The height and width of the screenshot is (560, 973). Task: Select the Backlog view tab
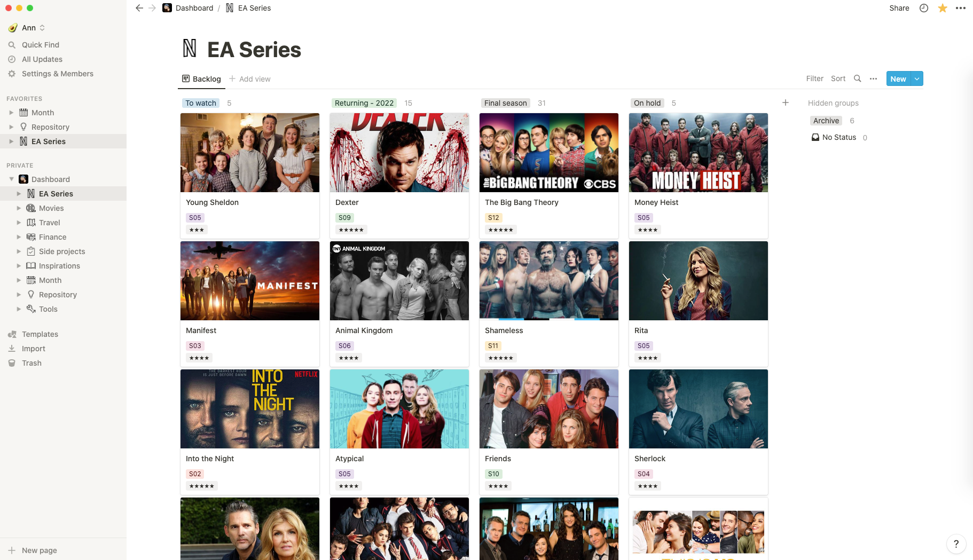pyautogui.click(x=201, y=79)
